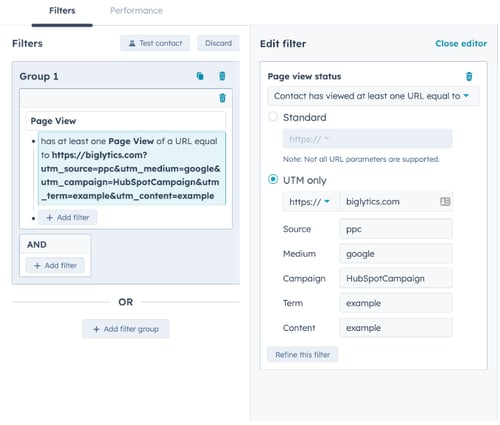This screenshot has width=500, height=425.
Task: Click the Close editor link
Action: coord(461,43)
